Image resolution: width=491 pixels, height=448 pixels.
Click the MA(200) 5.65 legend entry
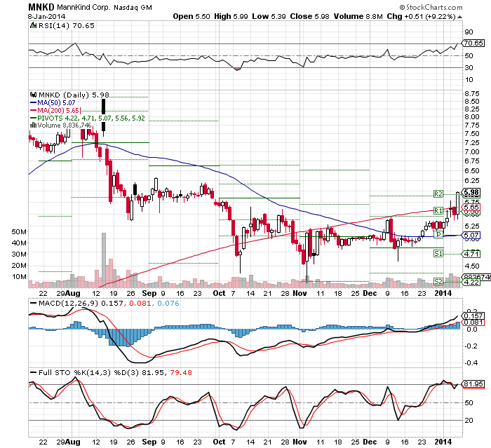click(55, 111)
